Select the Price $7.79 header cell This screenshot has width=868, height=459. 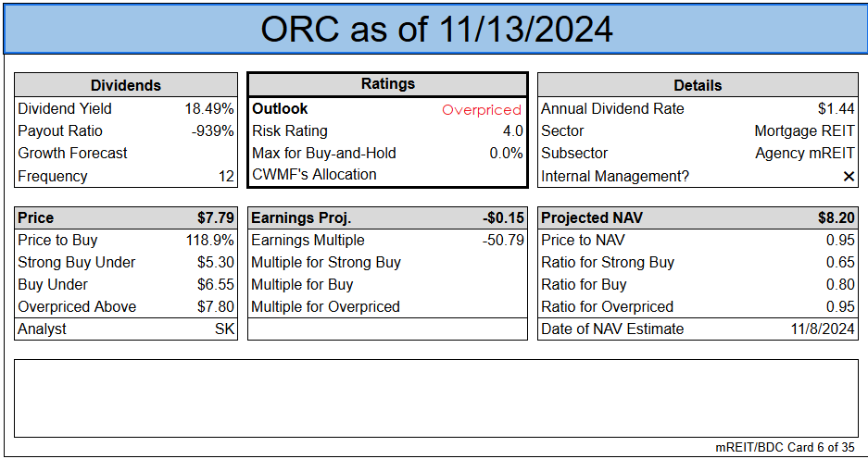pyautogui.click(x=215, y=218)
